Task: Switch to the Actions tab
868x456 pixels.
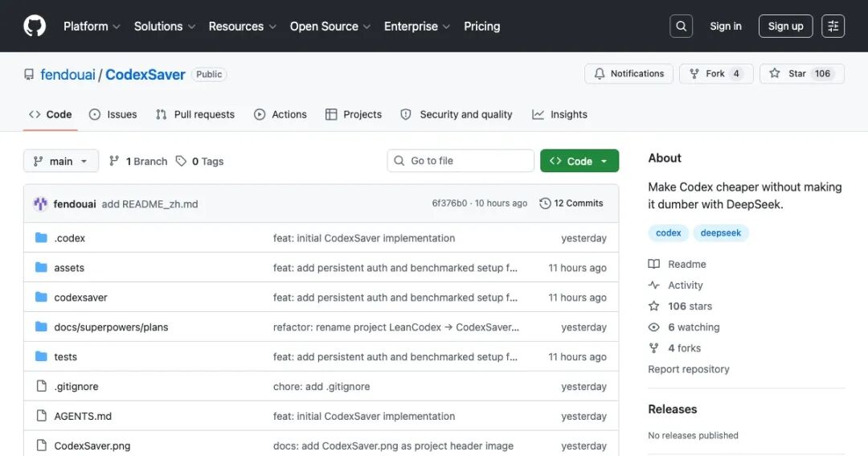Action: [x=280, y=114]
